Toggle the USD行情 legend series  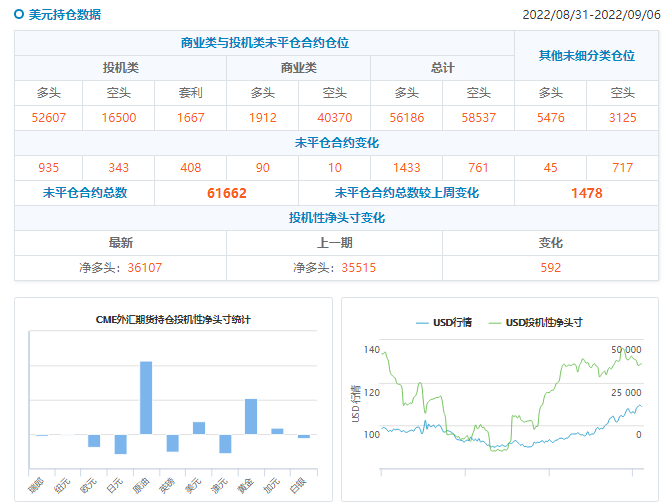pos(445,322)
